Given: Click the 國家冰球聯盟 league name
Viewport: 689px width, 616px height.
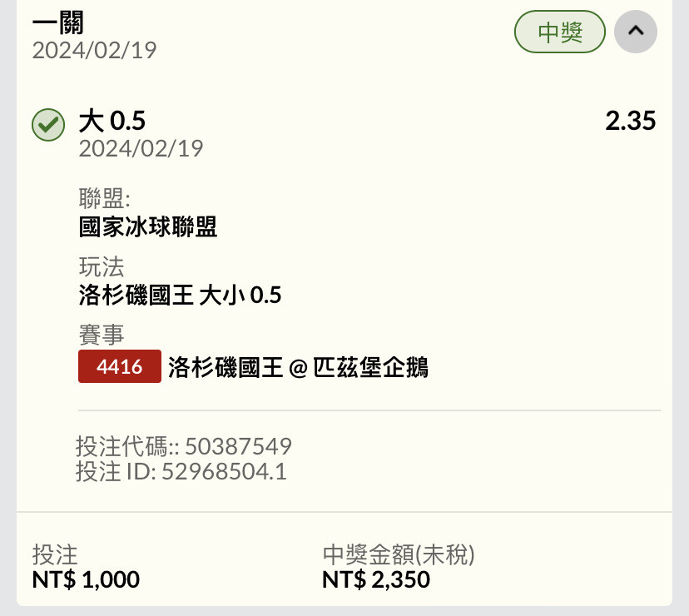Looking at the screenshot, I should click(x=148, y=227).
